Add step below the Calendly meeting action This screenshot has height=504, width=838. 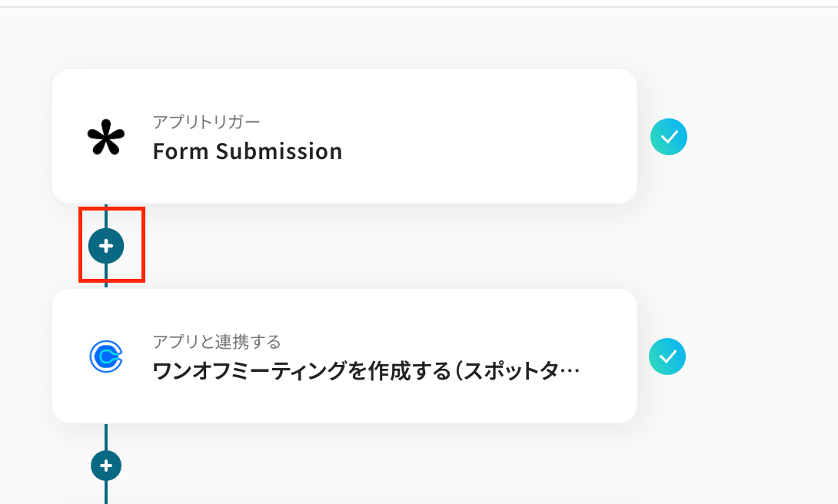106,466
